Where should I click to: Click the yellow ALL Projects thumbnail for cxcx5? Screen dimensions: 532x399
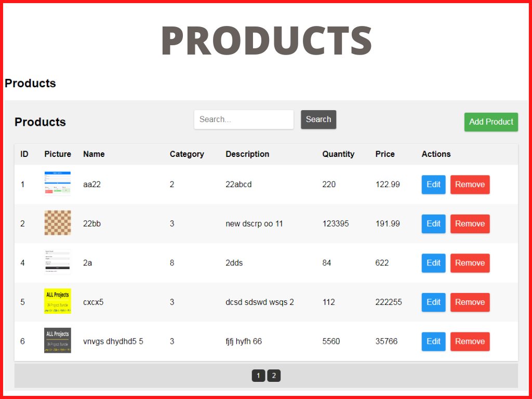coord(57,301)
